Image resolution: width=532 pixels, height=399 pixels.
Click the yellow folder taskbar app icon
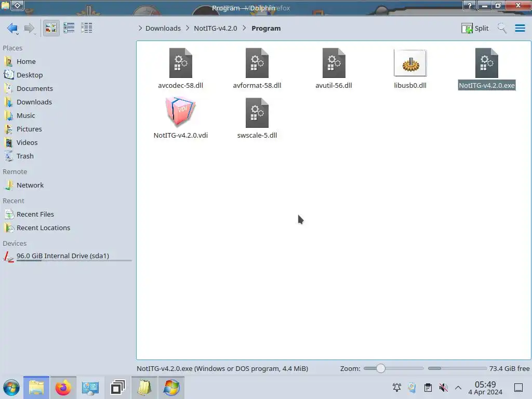pos(144,388)
